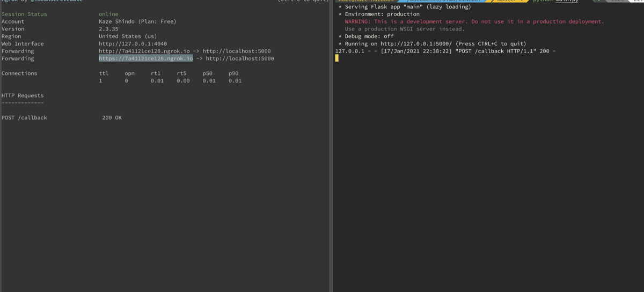Click the 'ttl' column header
The width and height of the screenshot is (644, 292).
pyautogui.click(x=104, y=73)
